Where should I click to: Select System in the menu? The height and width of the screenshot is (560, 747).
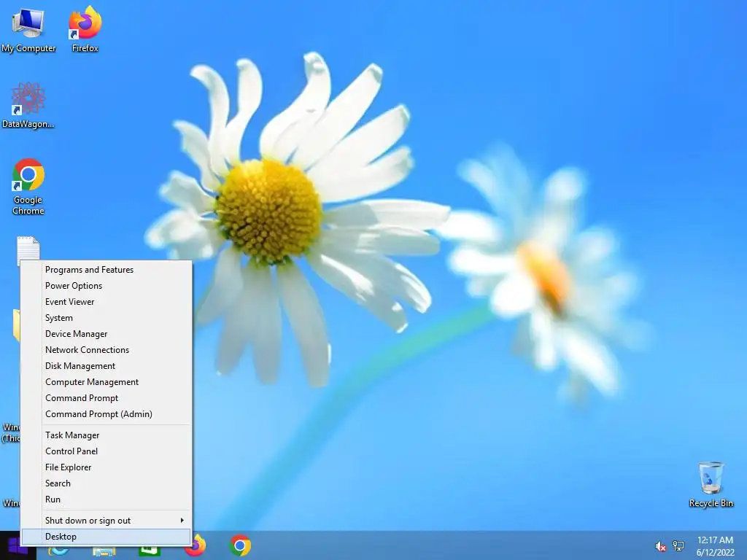107,318
